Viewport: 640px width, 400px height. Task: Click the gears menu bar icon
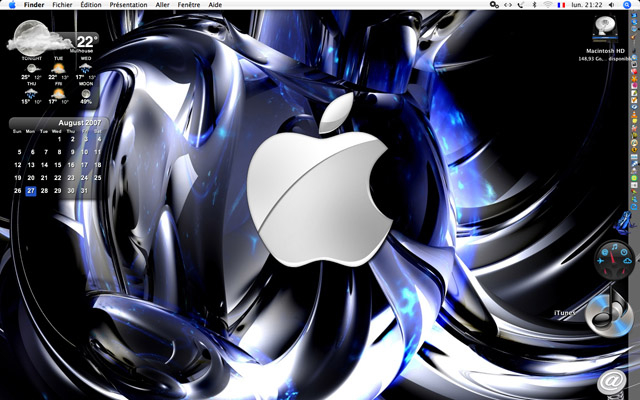click(494, 5)
